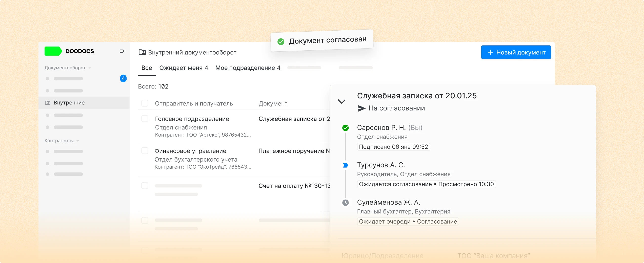Check the Финансовое управление row checkbox
Image resolution: width=644 pixels, height=263 pixels.
145,151
